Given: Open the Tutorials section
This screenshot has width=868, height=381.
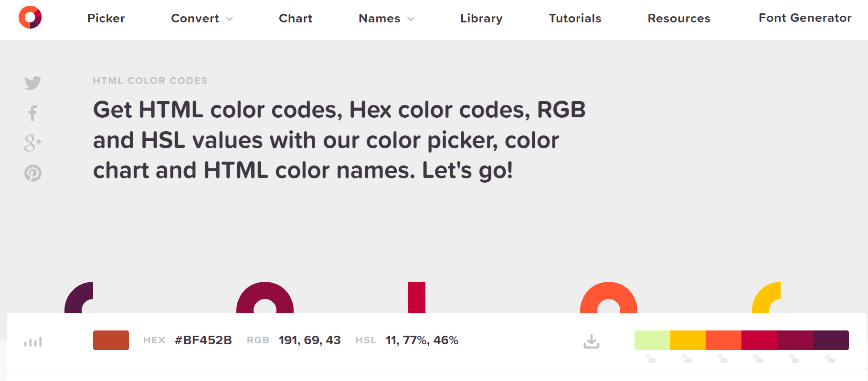Looking at the screenshot, I should point(574,19).
